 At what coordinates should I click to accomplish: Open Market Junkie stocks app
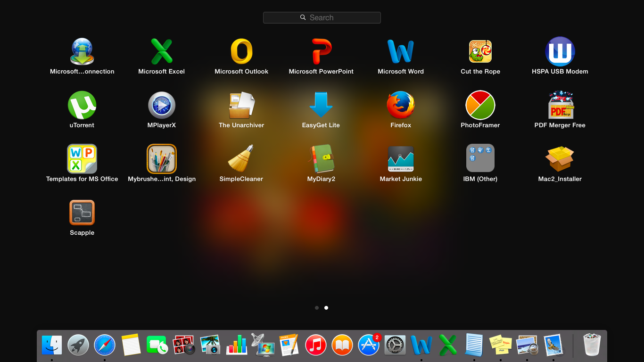tap(401, 159)
